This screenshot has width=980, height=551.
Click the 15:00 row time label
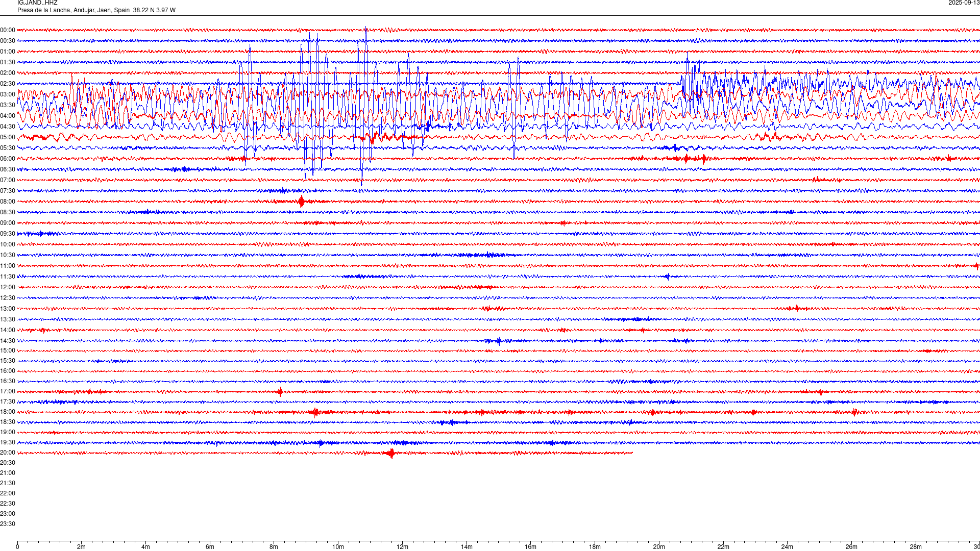point(8,350)
